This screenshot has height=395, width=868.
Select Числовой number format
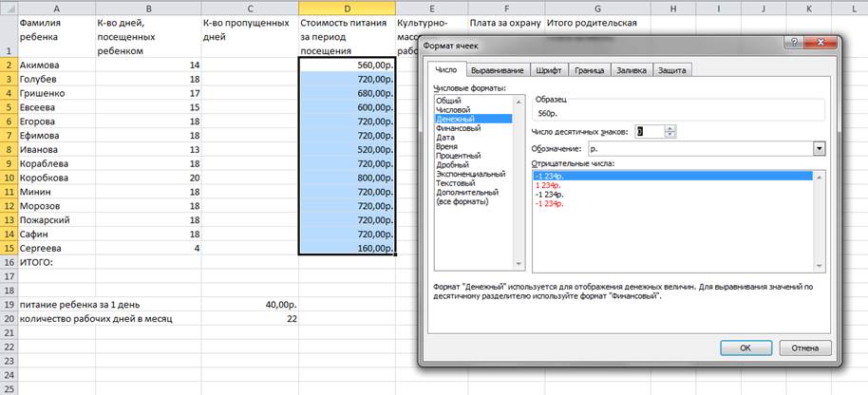pos(474,110)
